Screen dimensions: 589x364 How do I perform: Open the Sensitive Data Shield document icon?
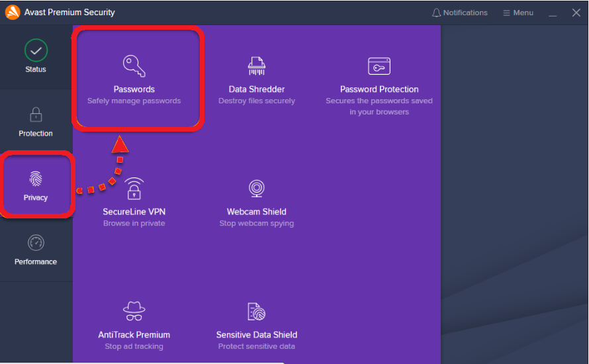pos(257,312)
